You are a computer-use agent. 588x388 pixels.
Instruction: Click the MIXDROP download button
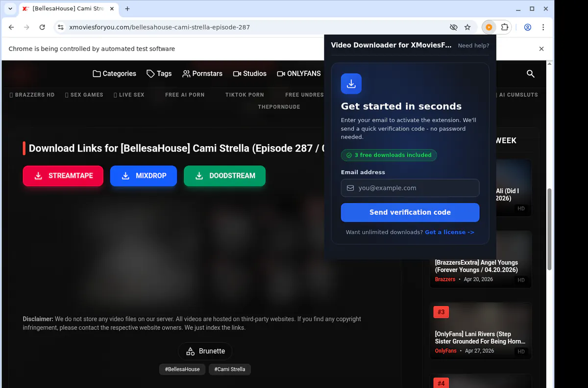coord(144,176)
